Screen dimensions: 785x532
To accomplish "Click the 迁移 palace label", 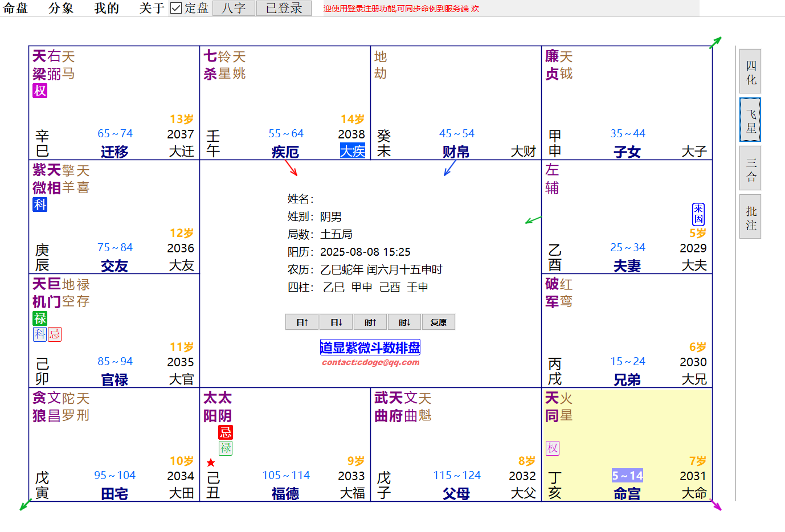I will pos(115,152).
